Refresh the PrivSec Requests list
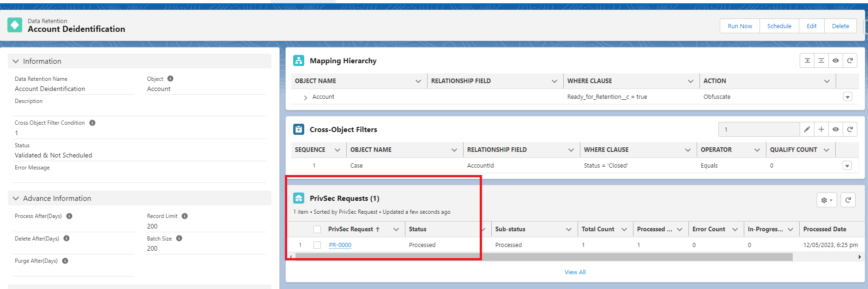 (848, 200)
